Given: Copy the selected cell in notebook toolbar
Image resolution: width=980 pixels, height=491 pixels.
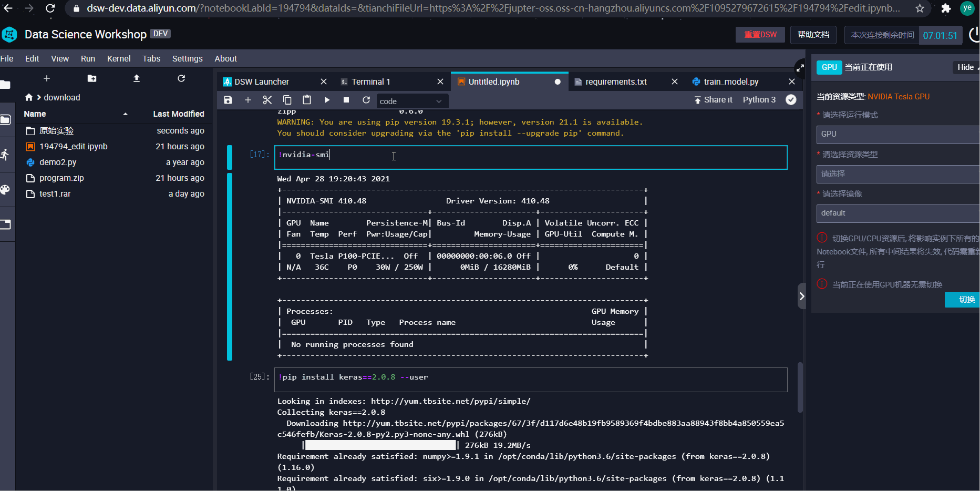Looking at the screenshot, I should pos(287,100).
